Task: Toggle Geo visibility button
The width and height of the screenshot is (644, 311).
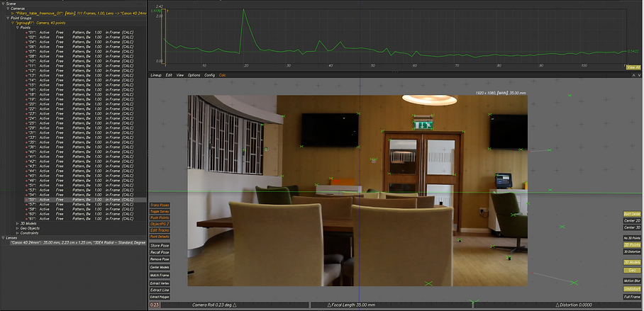Action: point(632,271)
